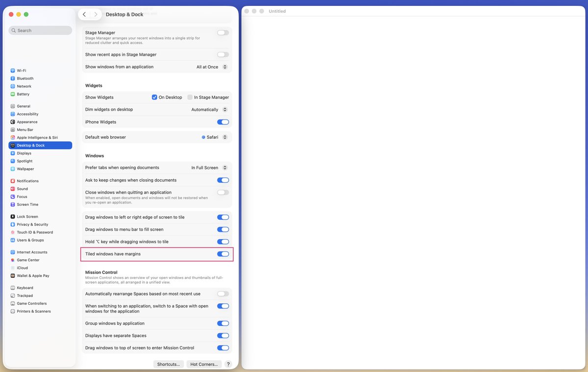The width and height of the screenshot is (588, 372).
Task: Toggle Drag windows to menu bar to fill screen
Action: (223, 229)
